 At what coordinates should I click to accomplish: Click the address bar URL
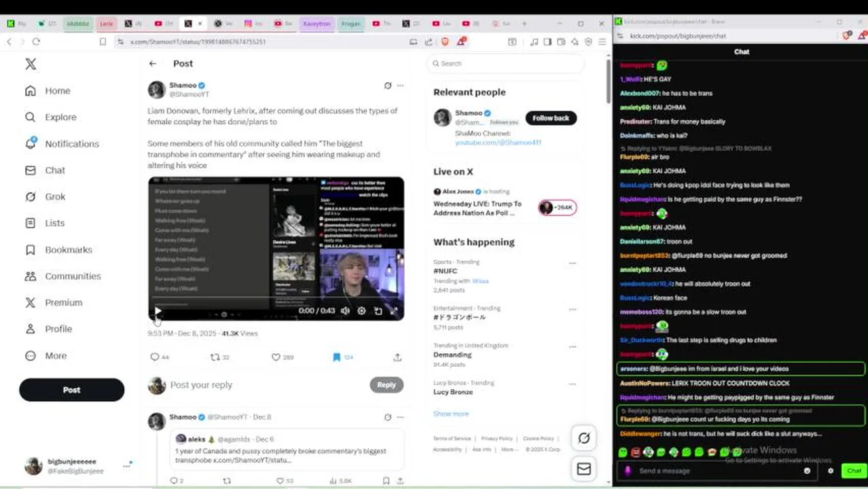198,41
